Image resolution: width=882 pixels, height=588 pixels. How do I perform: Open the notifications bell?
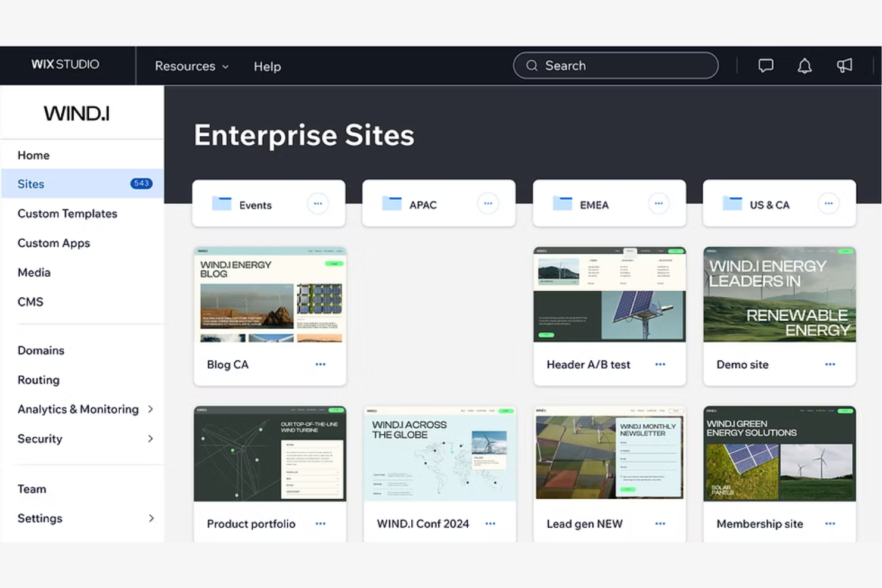click(x=805, y=66)
